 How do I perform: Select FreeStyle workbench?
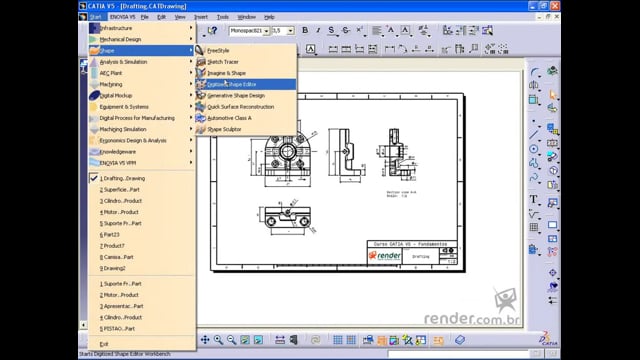pyautogui.click(x=245, y=51)
